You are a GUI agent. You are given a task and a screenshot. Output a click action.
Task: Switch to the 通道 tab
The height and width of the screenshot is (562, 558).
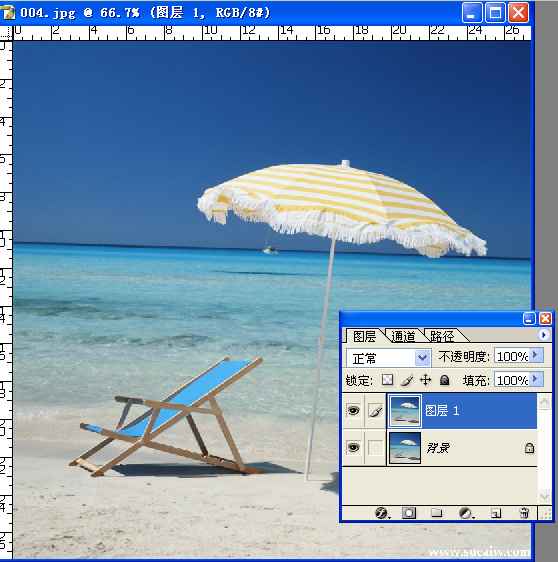coord(403,337)
